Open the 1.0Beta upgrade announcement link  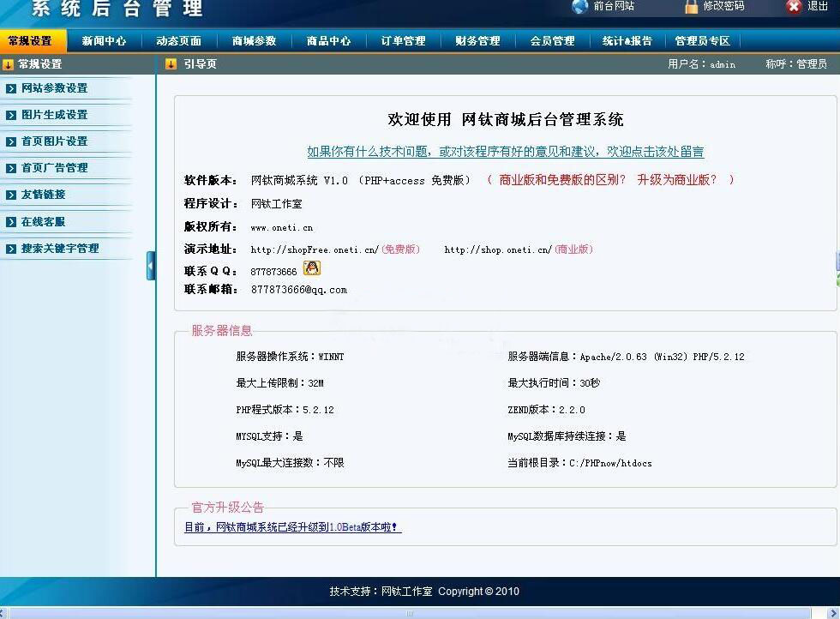coord(292,527)
